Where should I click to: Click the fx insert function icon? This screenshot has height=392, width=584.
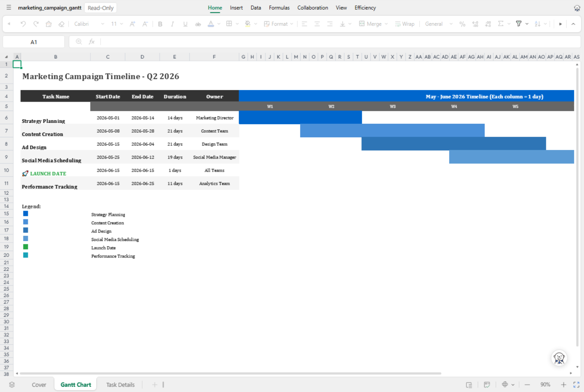92,42
